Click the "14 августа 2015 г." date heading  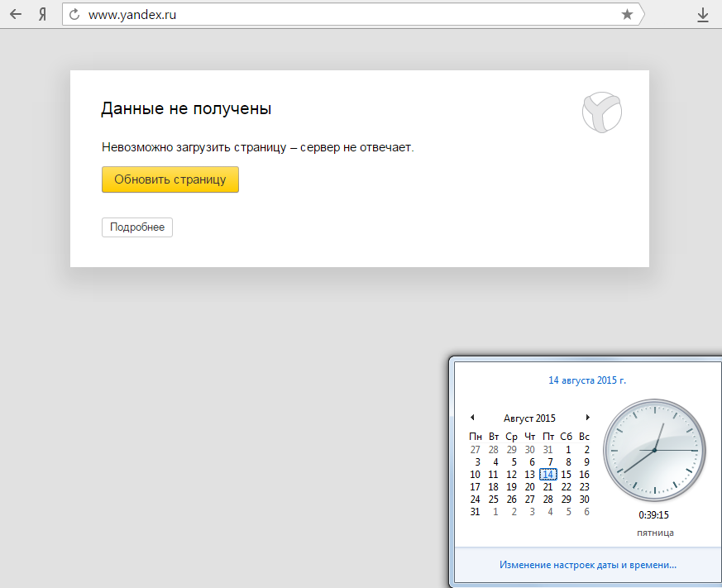point(587,380)
